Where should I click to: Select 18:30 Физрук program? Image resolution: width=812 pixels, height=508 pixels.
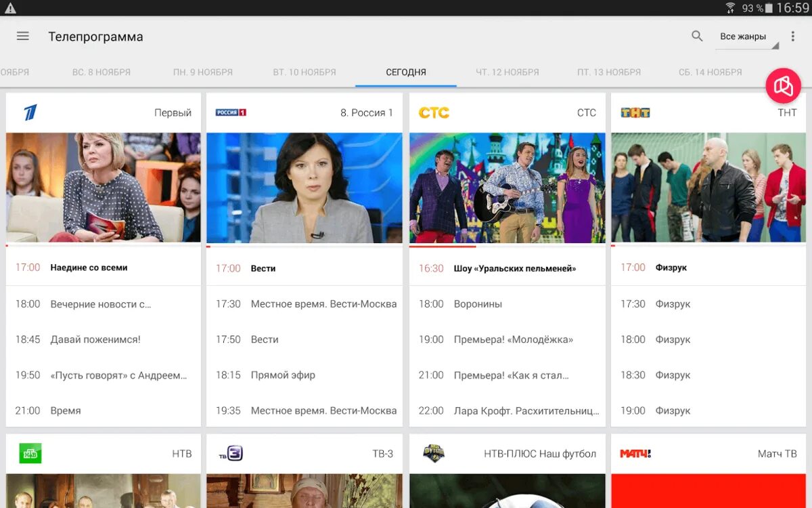pos(708,375)
